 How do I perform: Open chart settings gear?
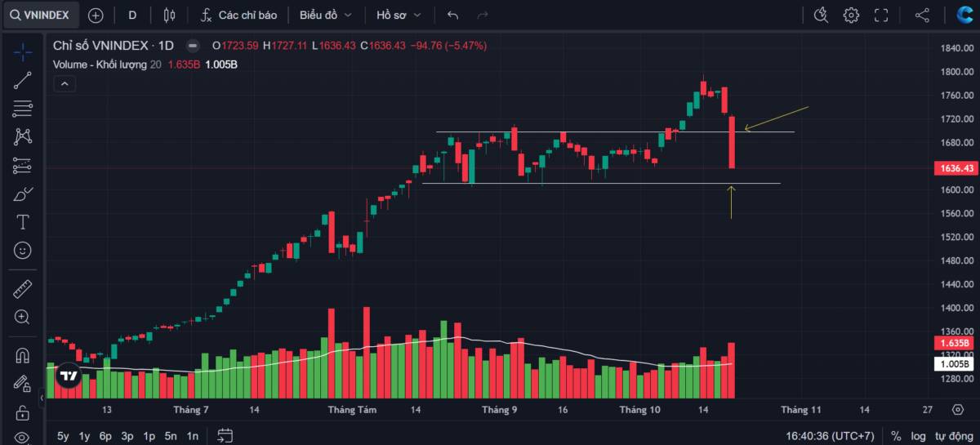point(851,15)
